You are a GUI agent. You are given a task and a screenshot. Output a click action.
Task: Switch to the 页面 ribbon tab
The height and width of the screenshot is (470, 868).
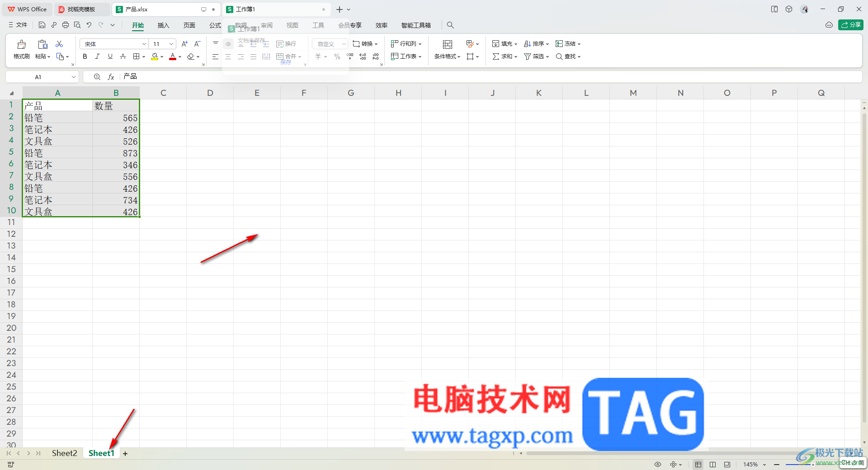click(x=189, y=25)
